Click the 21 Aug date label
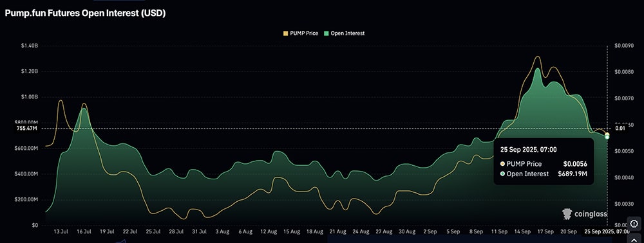644x243 pixels. pos(337,232)
